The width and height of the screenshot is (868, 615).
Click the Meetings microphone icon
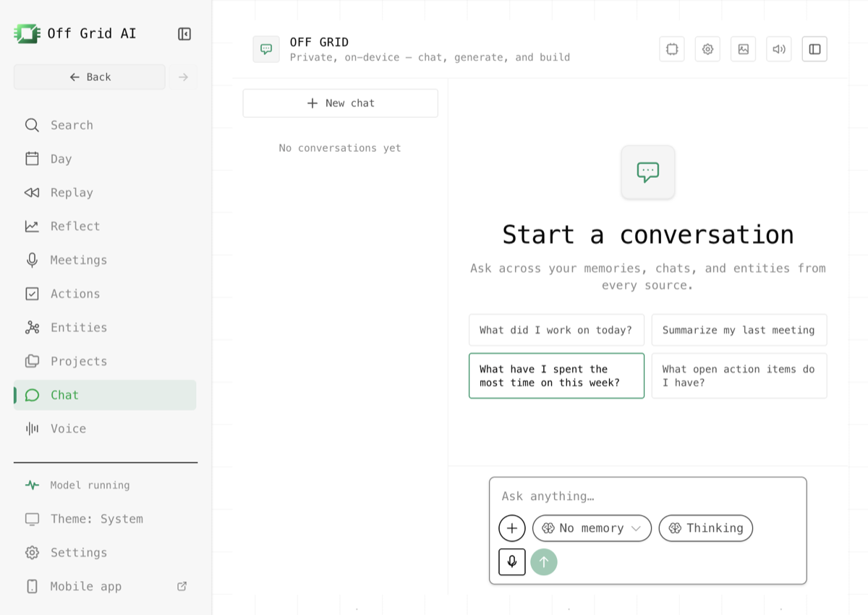(x=32, y=260)
